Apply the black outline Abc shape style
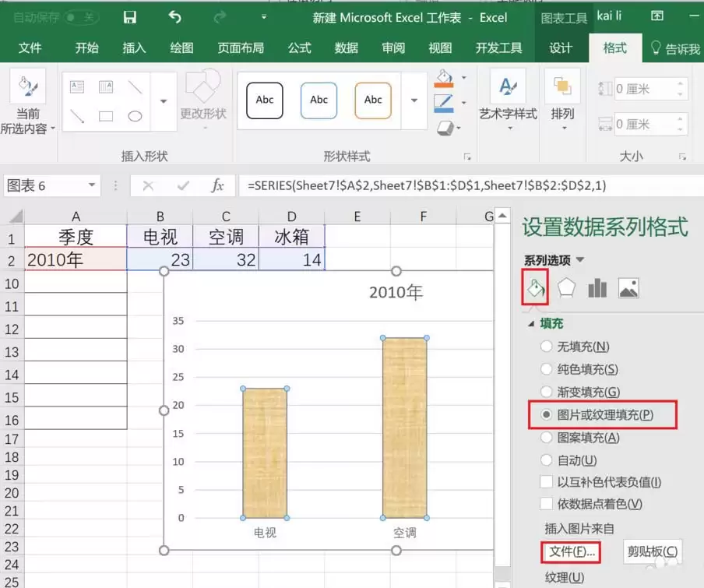The height and width of the screenshot is (588, 704). click(x=265, y=100)
